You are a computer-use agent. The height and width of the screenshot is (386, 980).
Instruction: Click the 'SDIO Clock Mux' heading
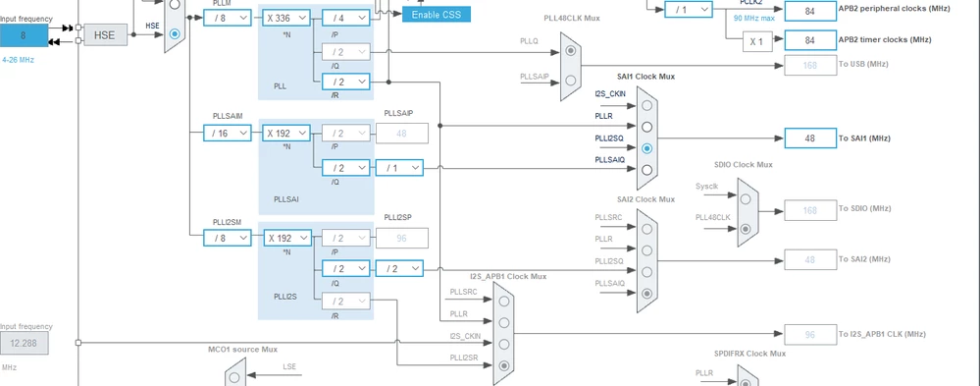pyautogui.click(x=744, y=165)
